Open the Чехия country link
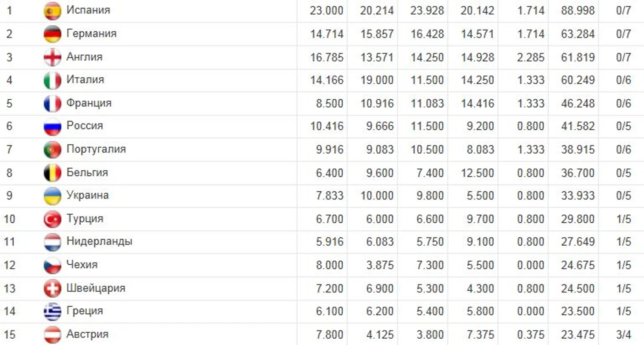644x345 pixels. [82, 264]
